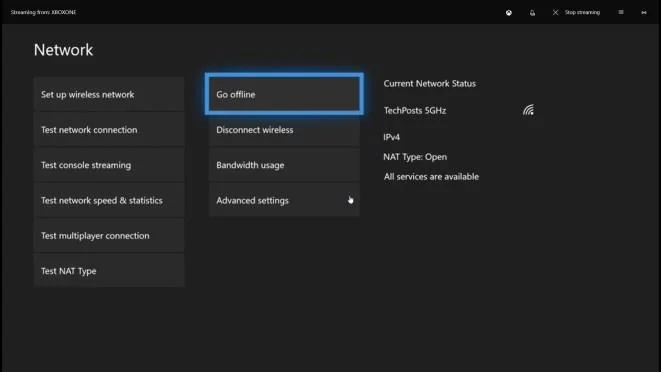Click the microphone icon next to Xbox logo
The height and width of the screenshot is (372, 661).
click(x=532, y=13)
